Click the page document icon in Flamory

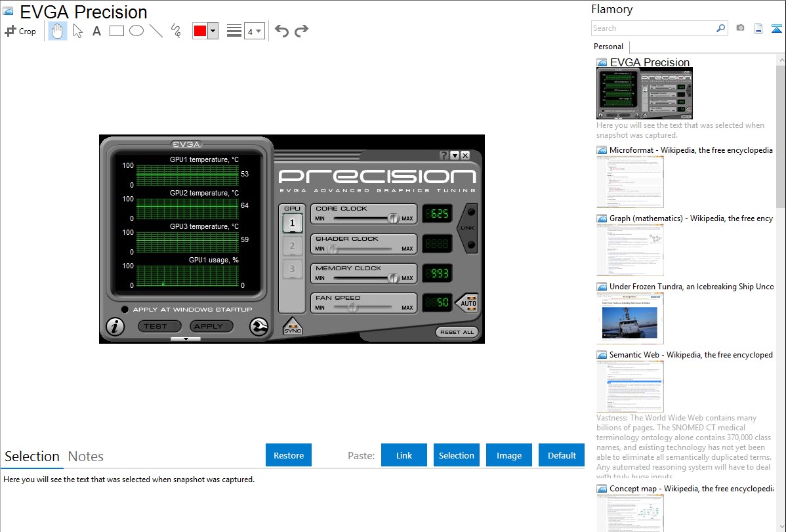coord(758,28)
